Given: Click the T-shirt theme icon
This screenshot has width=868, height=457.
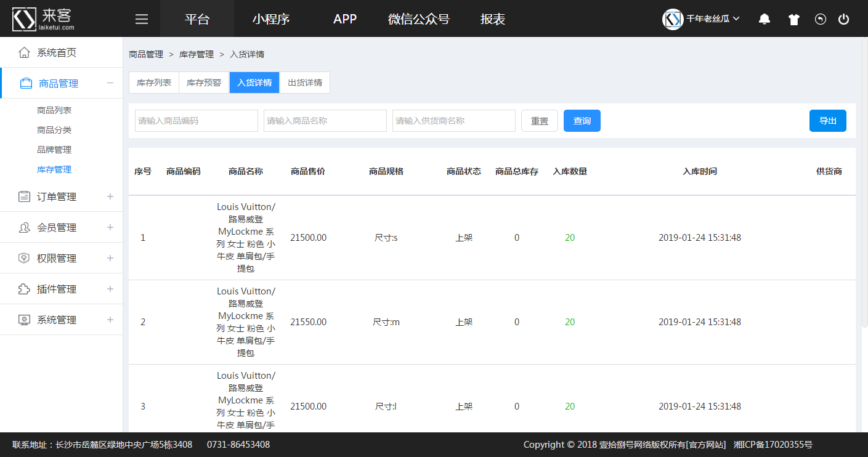Looking at the screenshot, I should tap(794, 19).
